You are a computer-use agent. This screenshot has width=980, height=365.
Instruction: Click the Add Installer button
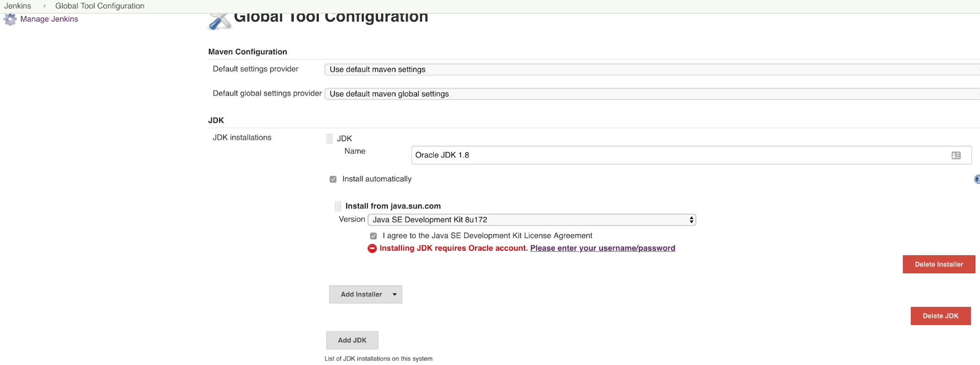click(x=365, y=294)
